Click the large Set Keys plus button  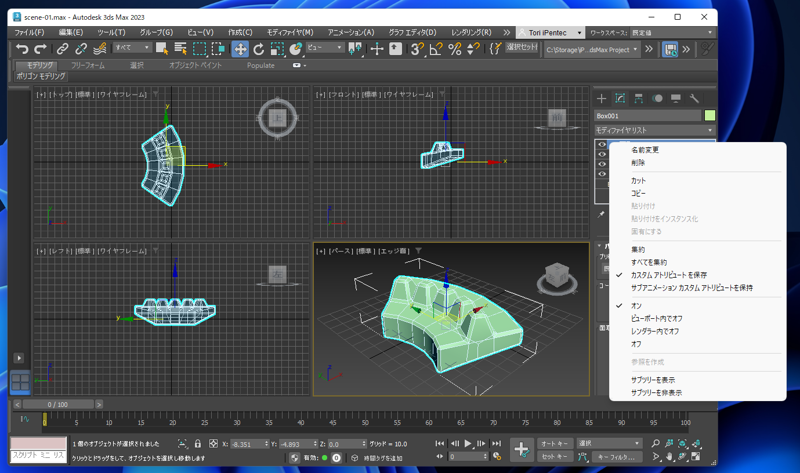pos(521,450)
